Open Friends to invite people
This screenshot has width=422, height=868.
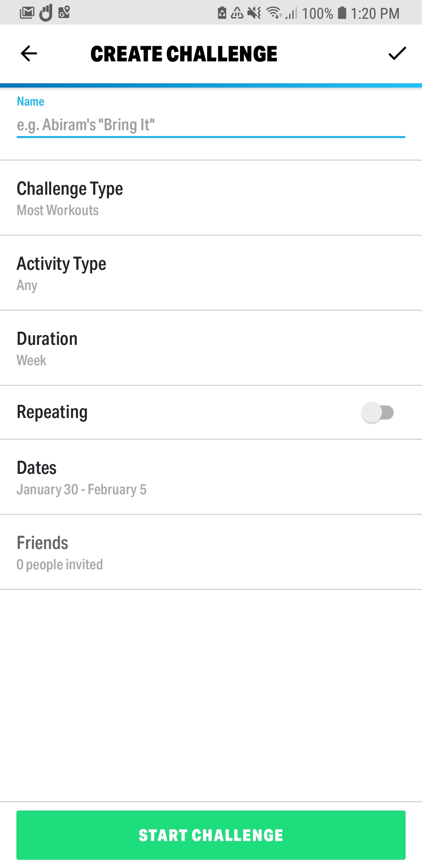coord(211,552)
